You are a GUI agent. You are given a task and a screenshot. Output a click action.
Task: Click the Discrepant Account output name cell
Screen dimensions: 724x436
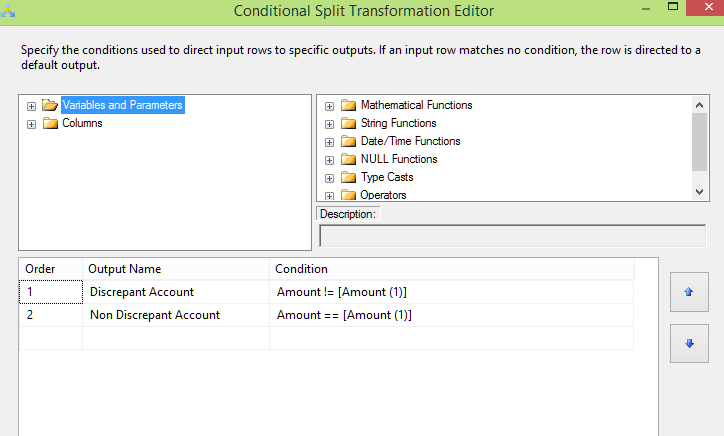176,292
